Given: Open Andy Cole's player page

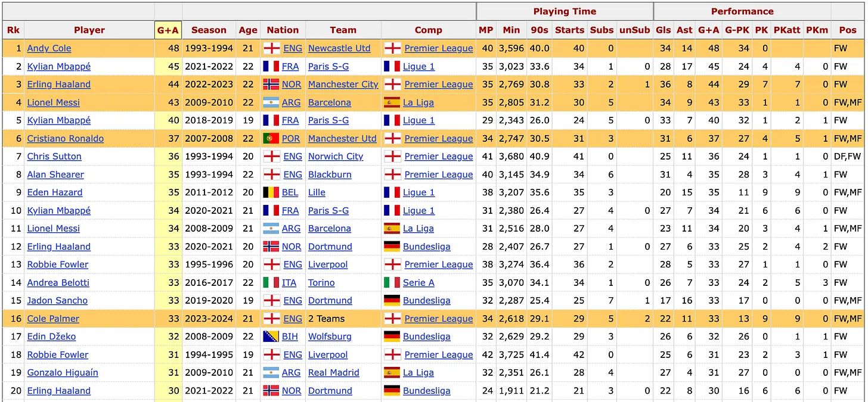Looking at the screenshot, I should point(49,48).
